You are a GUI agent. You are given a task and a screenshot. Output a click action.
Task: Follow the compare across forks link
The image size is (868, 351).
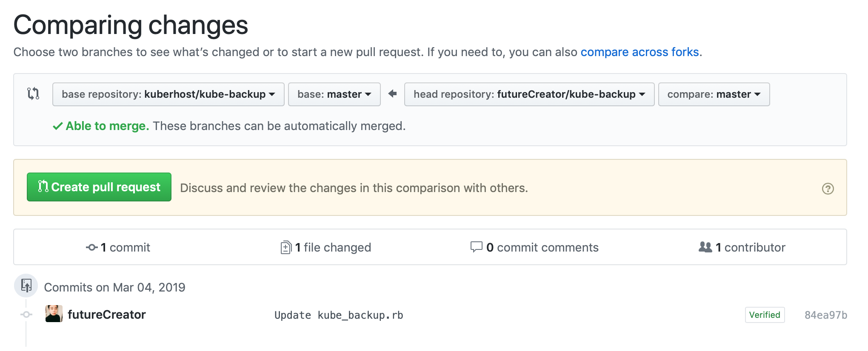point(640,52)
